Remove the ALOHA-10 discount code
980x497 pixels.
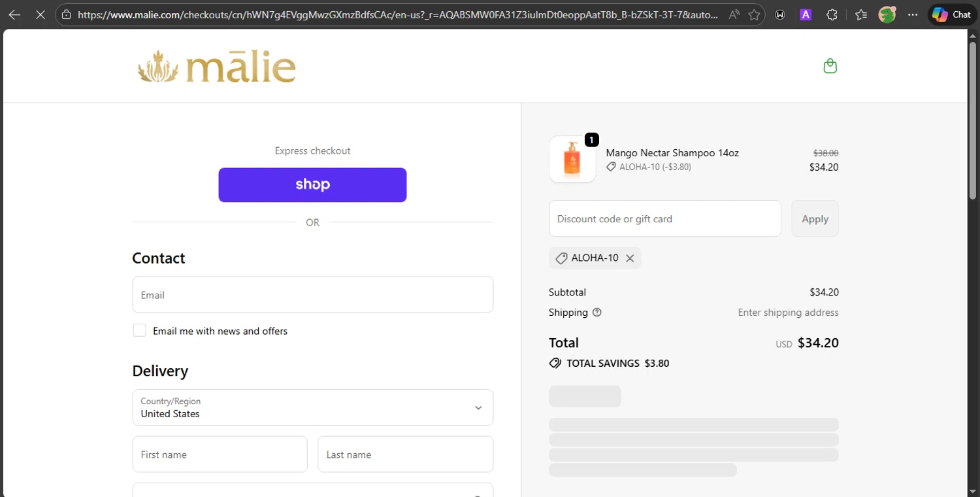pyautogui.click(x=630, y=258)
